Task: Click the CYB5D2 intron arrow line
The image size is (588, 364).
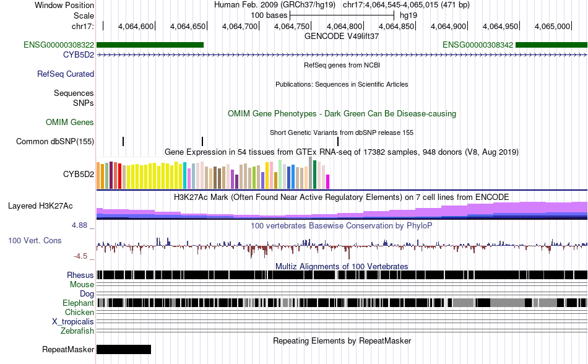Action: tap(342, 55)
